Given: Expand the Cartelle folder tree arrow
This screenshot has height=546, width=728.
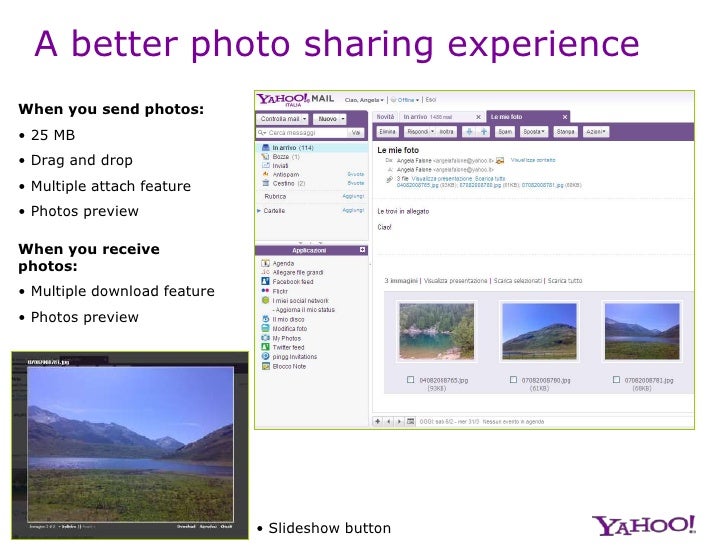Looking at the screenshot, I should click(259, 211).
